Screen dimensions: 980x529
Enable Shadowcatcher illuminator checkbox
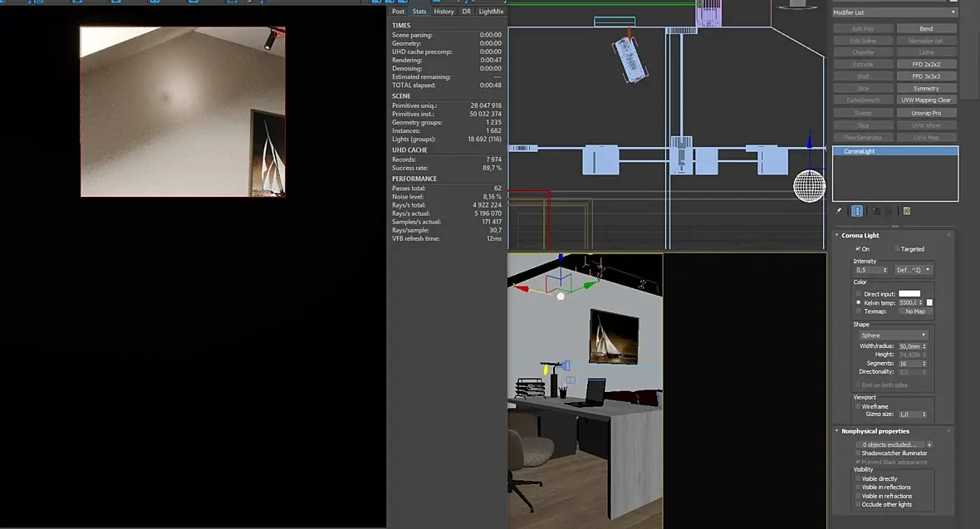pyautogui.click(x=858, y=453)
